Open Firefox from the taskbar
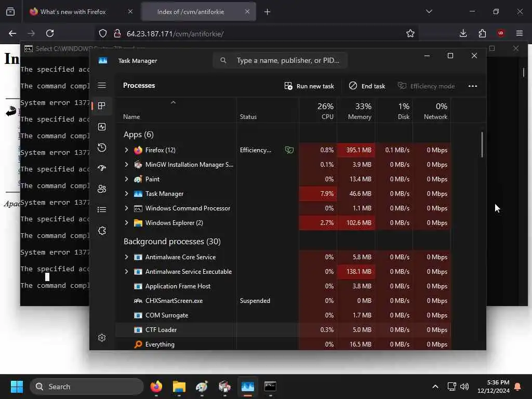Screen dimensions: 532x399 point(156,387)
